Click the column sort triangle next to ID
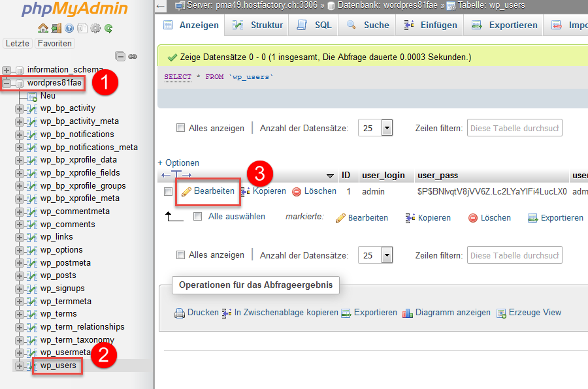 330,176
